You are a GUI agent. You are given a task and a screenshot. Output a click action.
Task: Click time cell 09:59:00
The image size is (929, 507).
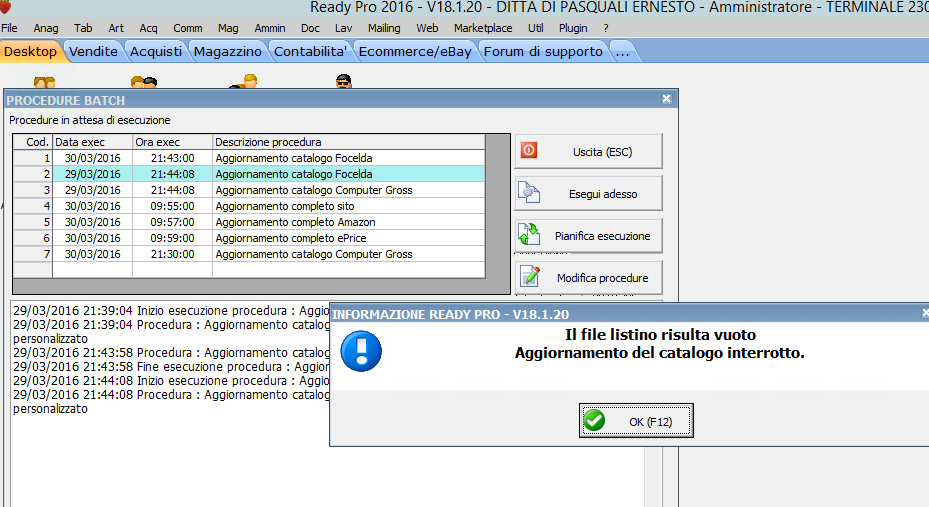click(172, 238)
